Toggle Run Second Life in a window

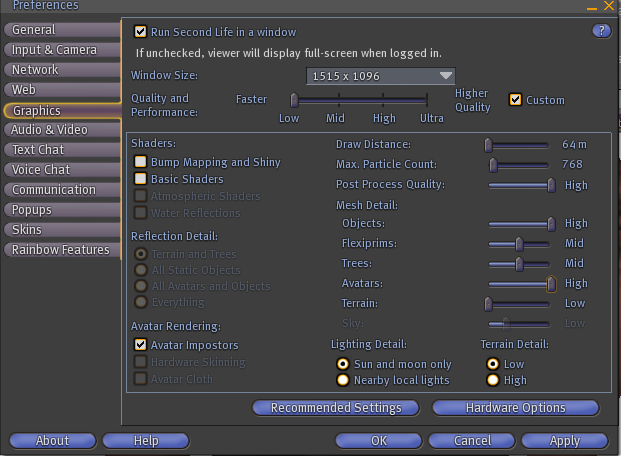(x=140, y=32)
